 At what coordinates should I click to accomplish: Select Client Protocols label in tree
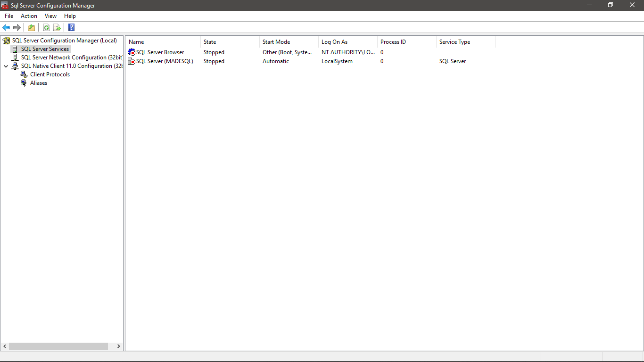[50, 74]
